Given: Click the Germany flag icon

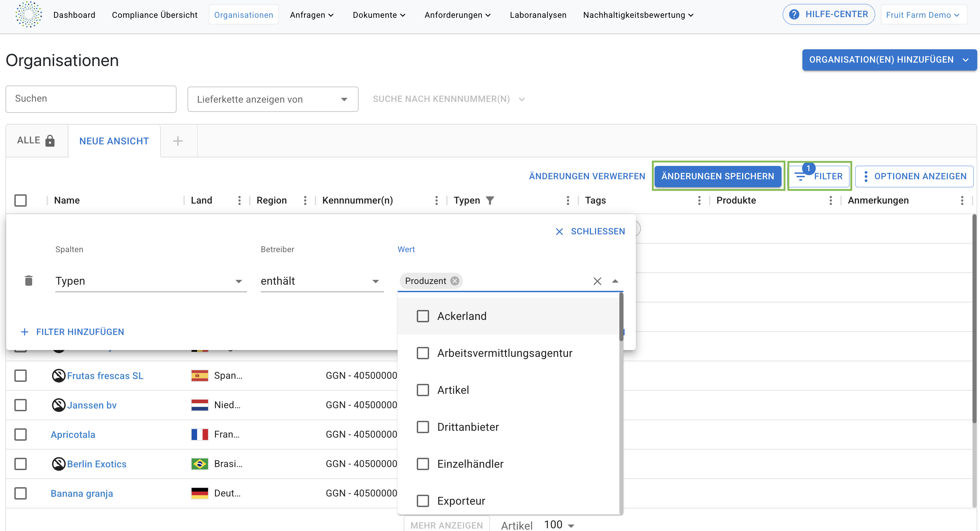Looking at the screenshot, I should coord(200,493).
